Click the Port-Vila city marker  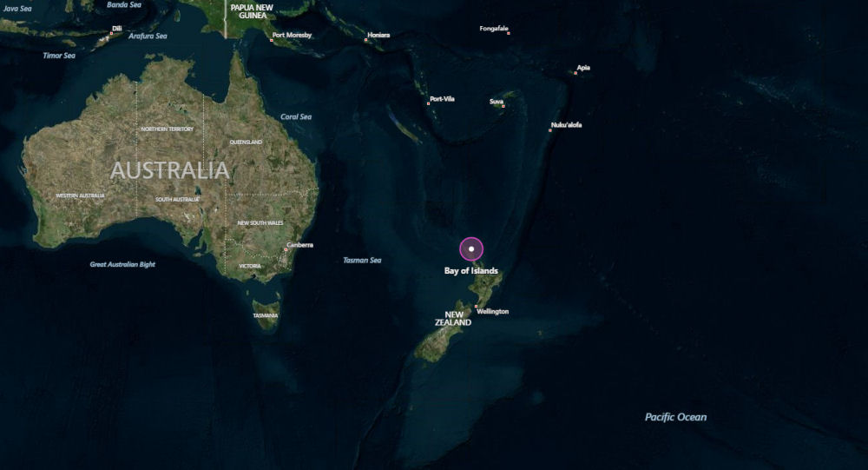click(429, 103)
